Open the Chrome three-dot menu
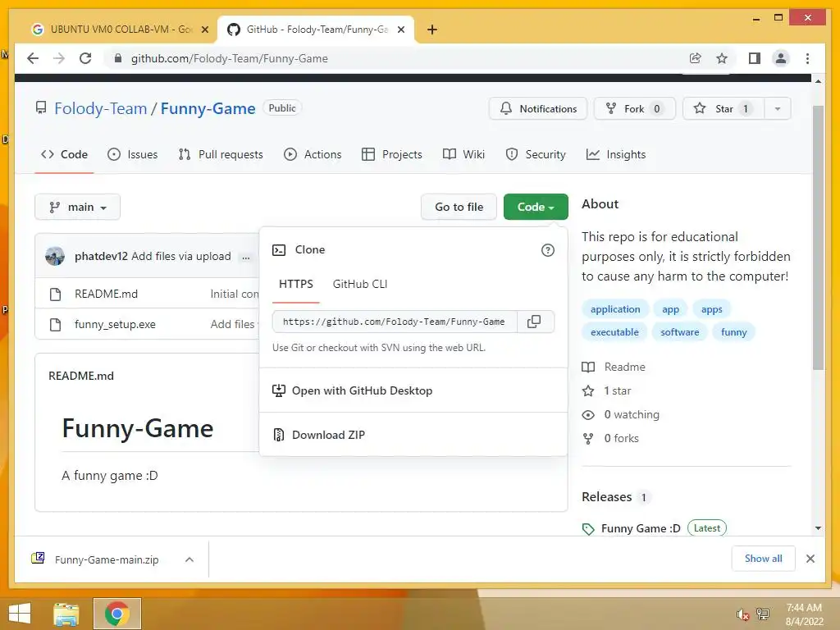 [807, 58]
